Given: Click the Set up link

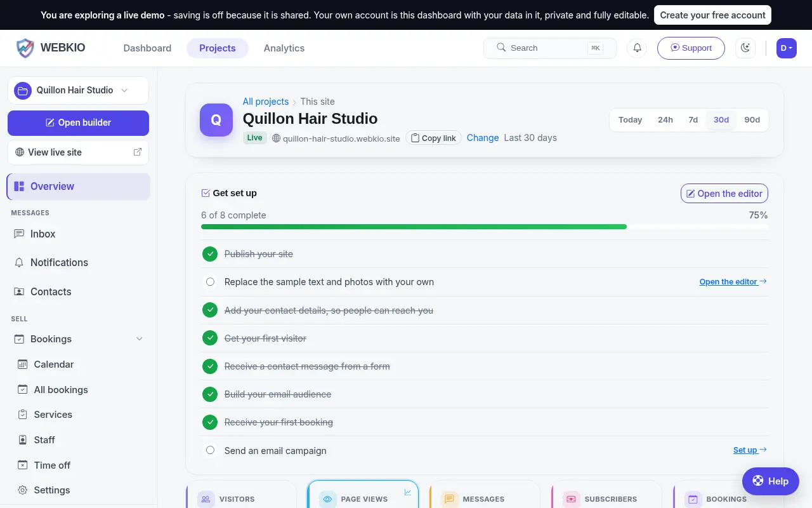Looking at the screenshot, I should pos(750,450).
